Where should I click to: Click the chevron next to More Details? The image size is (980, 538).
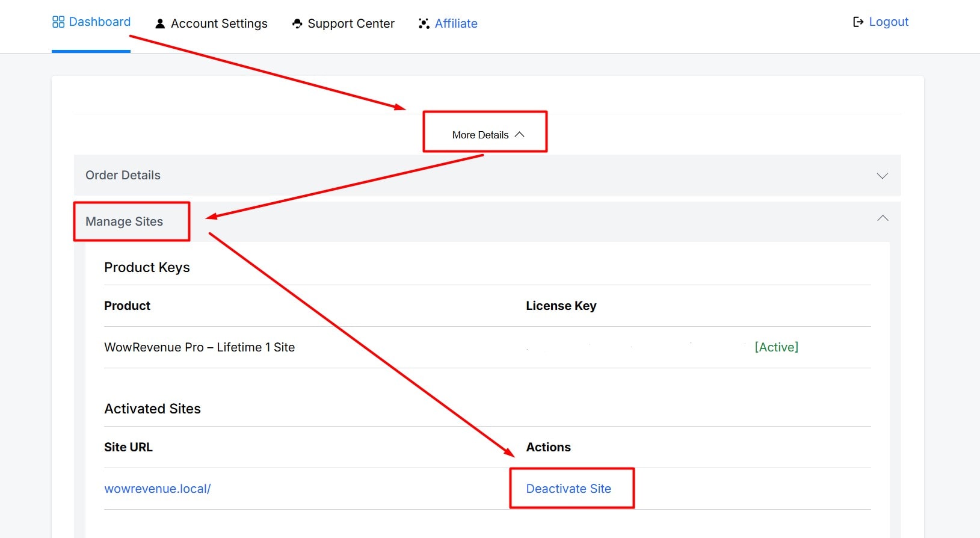point(520,134)
